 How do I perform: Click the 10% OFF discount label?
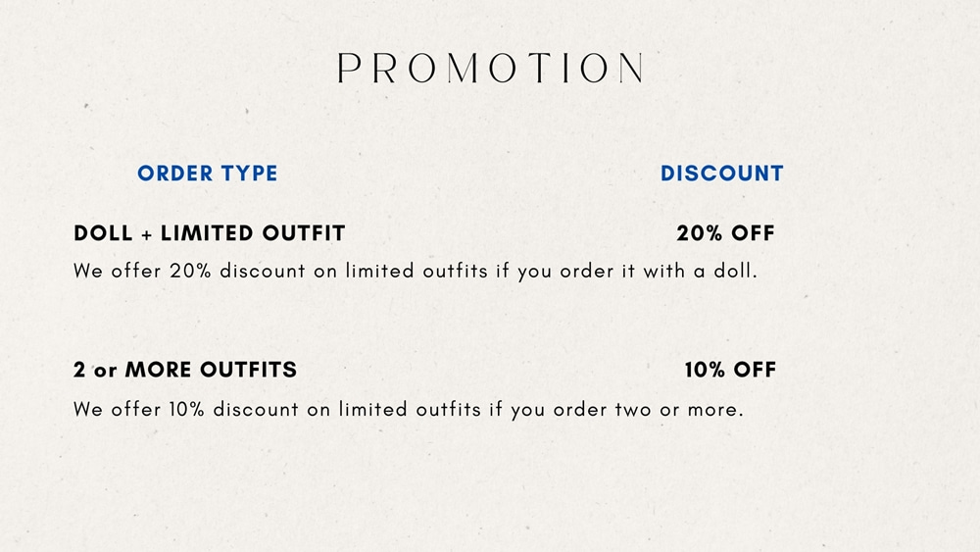click(730, 370)
